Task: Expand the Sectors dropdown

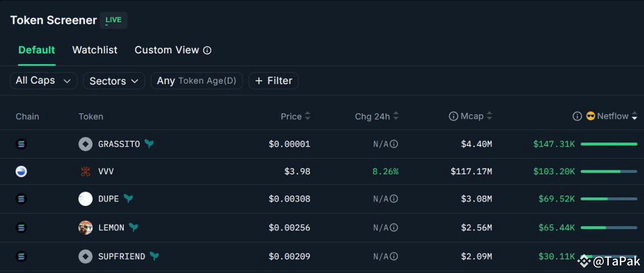Action: 114,81
